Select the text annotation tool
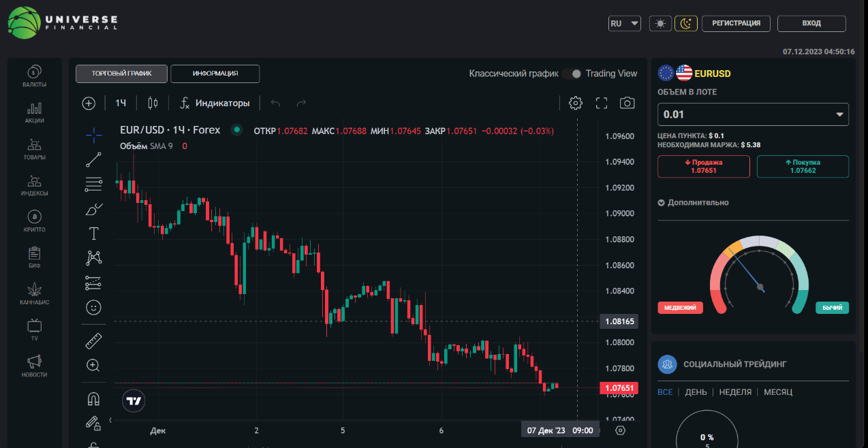Image resolution: width=868 pixels, height=448 pixels. [94, 234]
